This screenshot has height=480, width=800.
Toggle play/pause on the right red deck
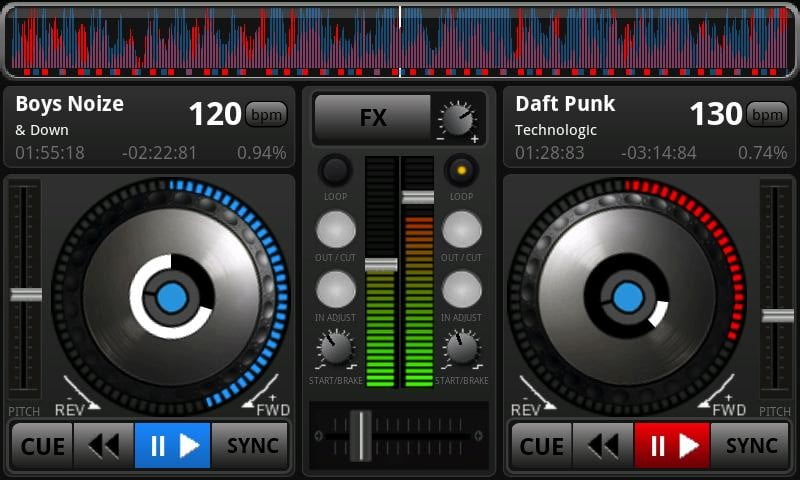click(672, 445)
